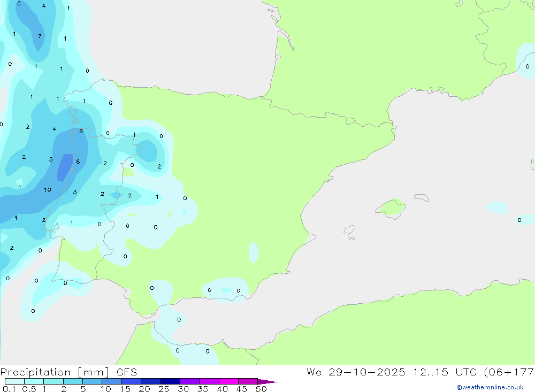Click the 0.5–1 mm legend color box
Image resolution: width=535 pixels, height=392 pixels.
pos(34,381)
